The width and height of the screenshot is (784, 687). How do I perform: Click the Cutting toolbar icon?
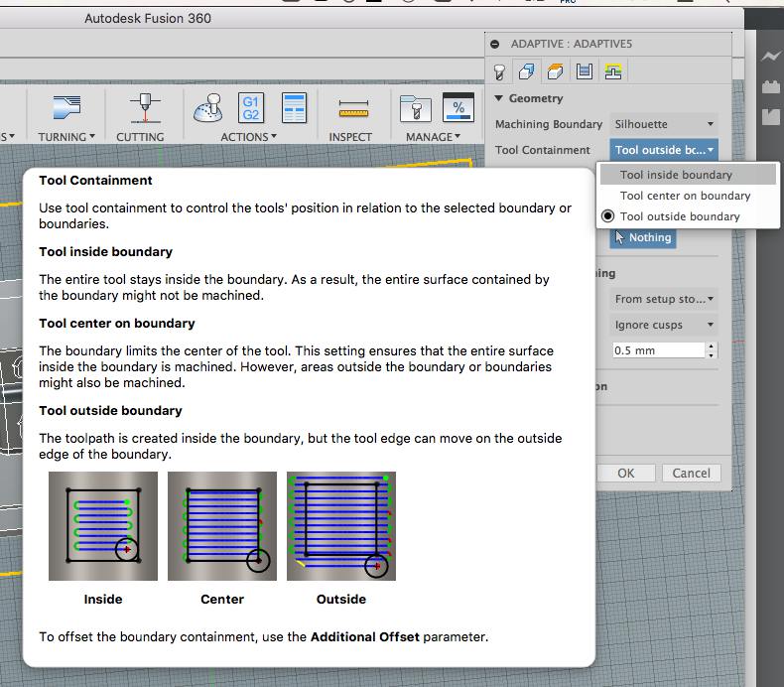pyautogui.click(x=145, y=107)
